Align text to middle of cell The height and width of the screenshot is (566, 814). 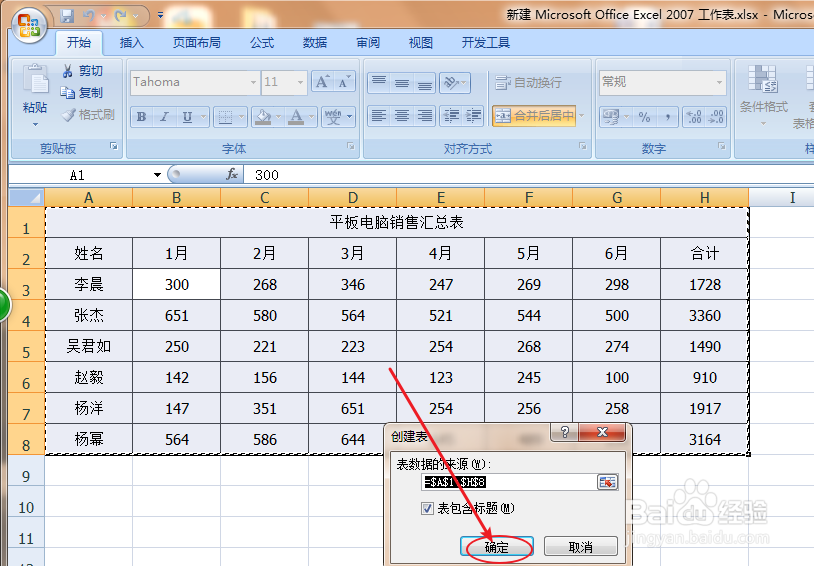[x=402, y=83]
